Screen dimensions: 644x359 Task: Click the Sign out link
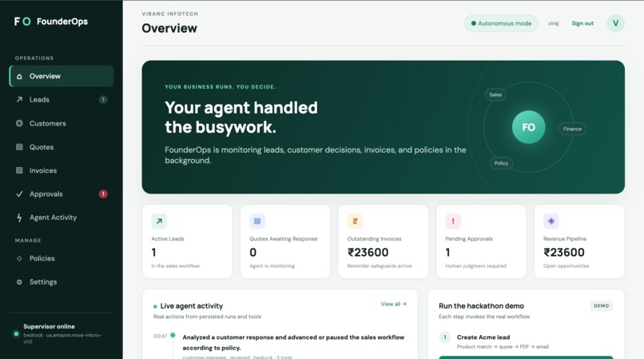tap(582, 23)
